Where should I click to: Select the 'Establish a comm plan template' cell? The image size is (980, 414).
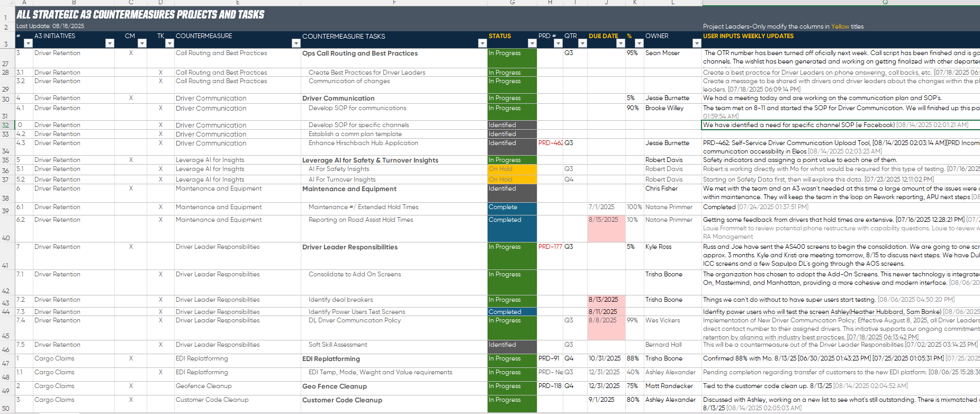click(x=394, y=134)
